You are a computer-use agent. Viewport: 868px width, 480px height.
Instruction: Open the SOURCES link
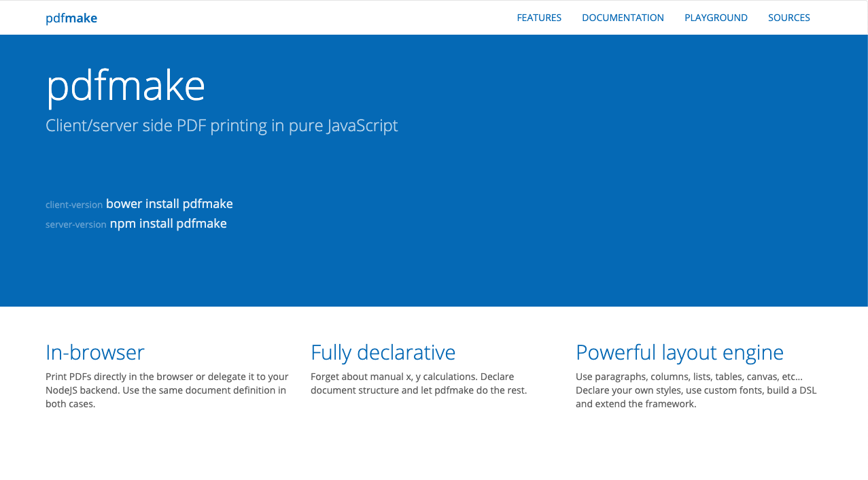788,17
